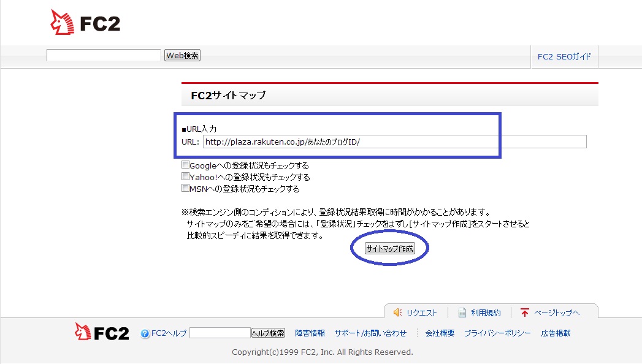Click the FC2 logo in the footer
Viewport: 642px width, 364px height.
[x=102, y=333]
